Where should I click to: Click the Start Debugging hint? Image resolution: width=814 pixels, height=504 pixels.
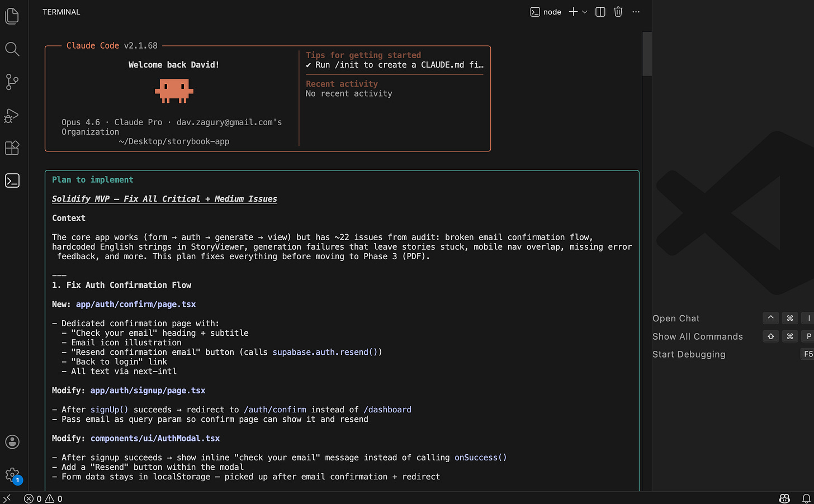click(x=689, y=354)
